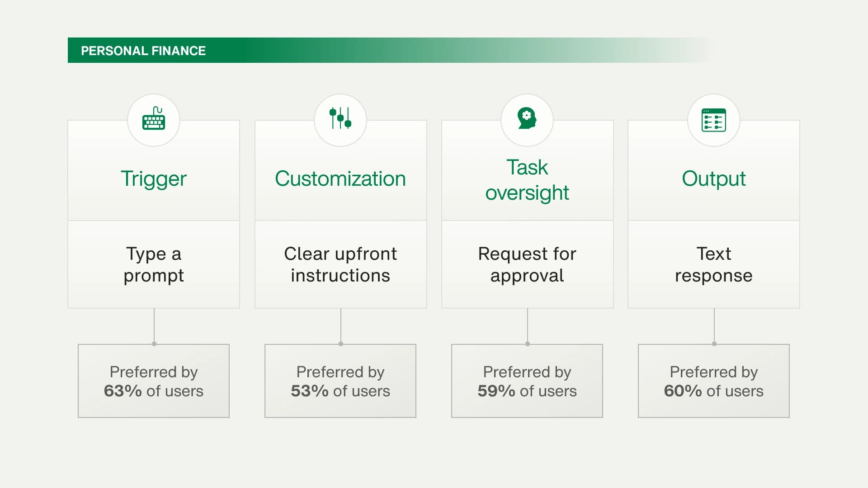Click the head-with-gear icon above Task oversight
Image resolution: width=868 pixels, height=488 pixels.
[x=527, y=118]
